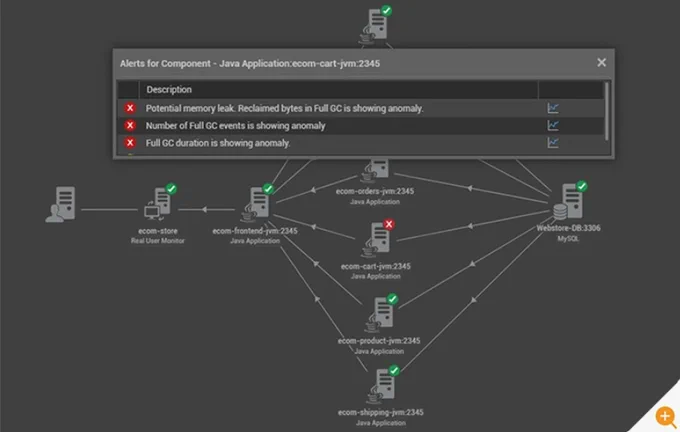Click green status badge on ecom-store node
This screenshot has width=680, height=432.
tap(171, 189)
